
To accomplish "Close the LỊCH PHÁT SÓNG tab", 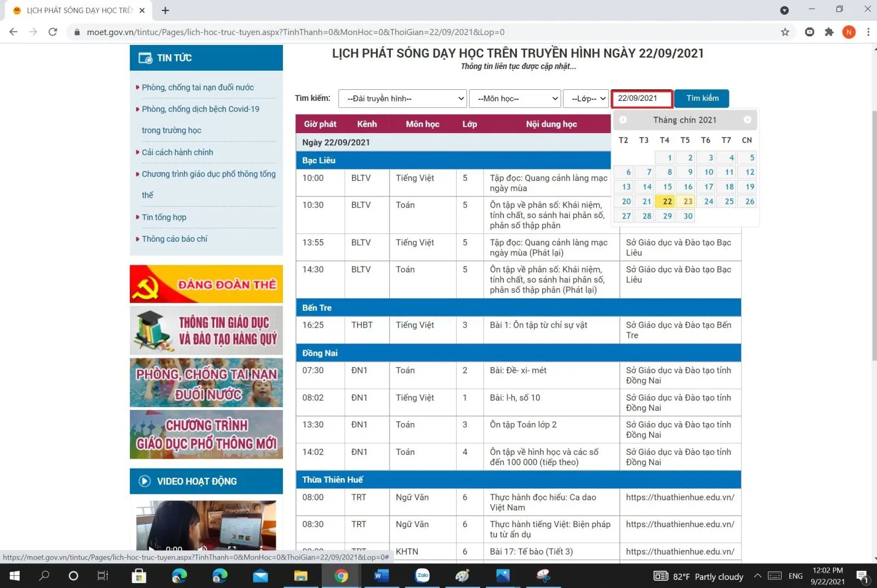I will click(x=143, y=10).
